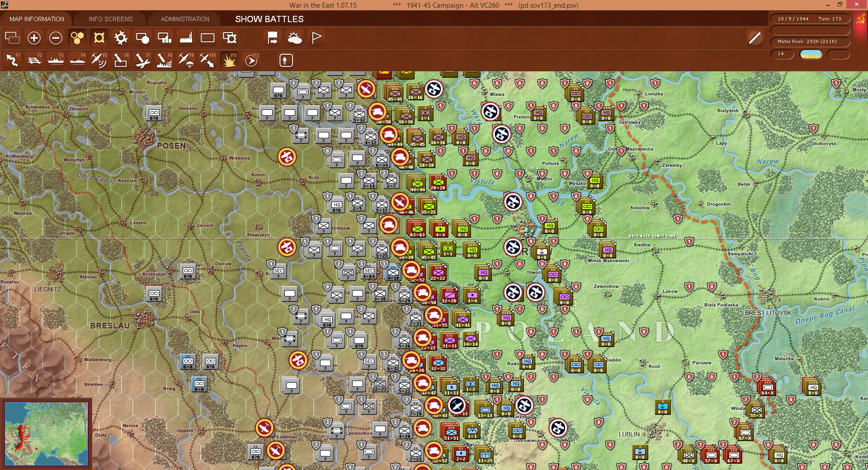
Task: Toggle the factory display icon
Action: pos(186,38)
